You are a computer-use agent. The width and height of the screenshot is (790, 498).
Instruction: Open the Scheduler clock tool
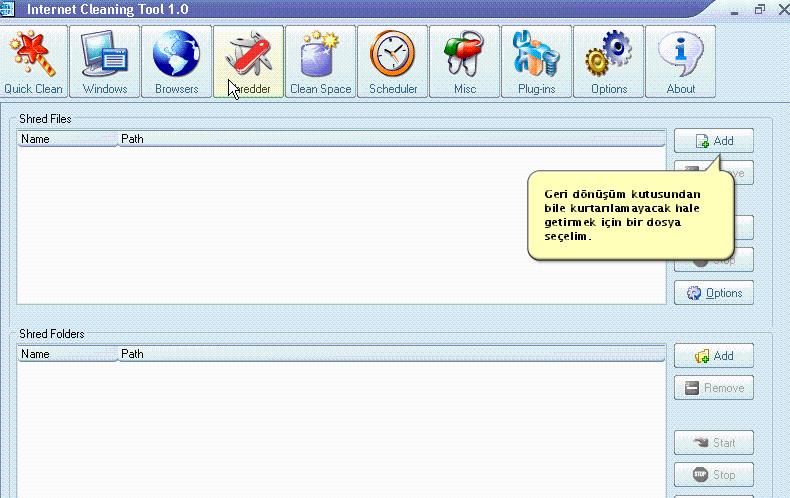click(x=392, y=61)
